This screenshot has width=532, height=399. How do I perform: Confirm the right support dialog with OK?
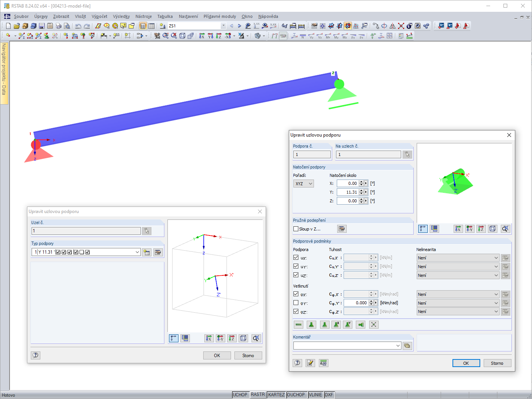point(466,363)
